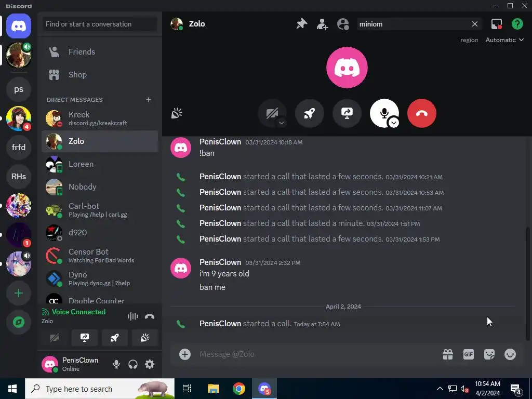532x399 pixels.
Task: Open the 'ps' server icon
Action: click(x=19, y=89)
